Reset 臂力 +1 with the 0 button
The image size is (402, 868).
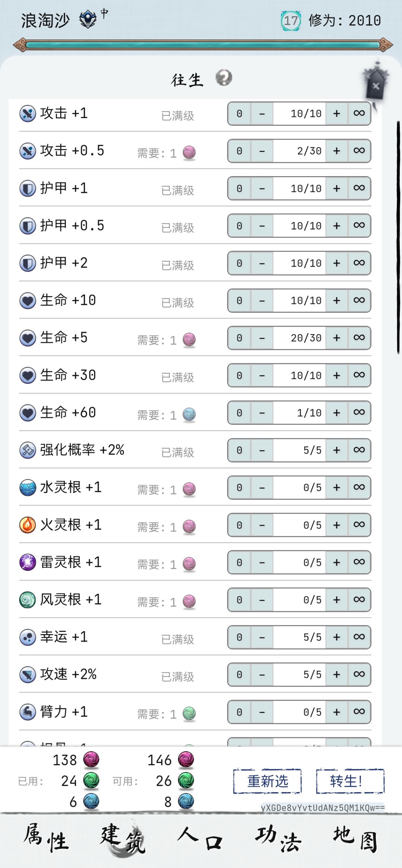pos(239,712)
